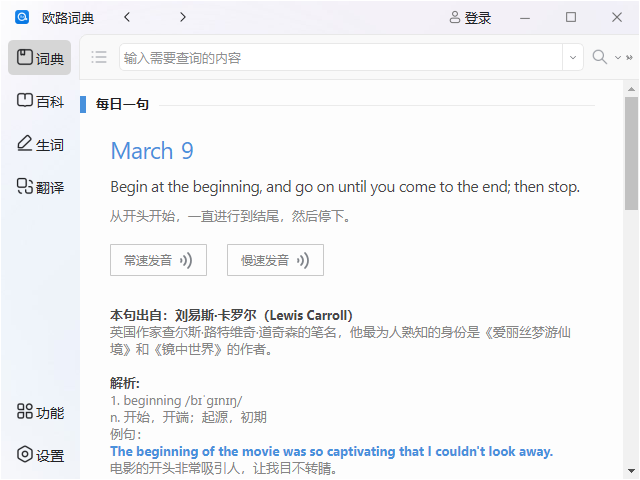Switch to the 百科 encyclopedia tab
The image size is (640, 480).
tap(40, 101)
